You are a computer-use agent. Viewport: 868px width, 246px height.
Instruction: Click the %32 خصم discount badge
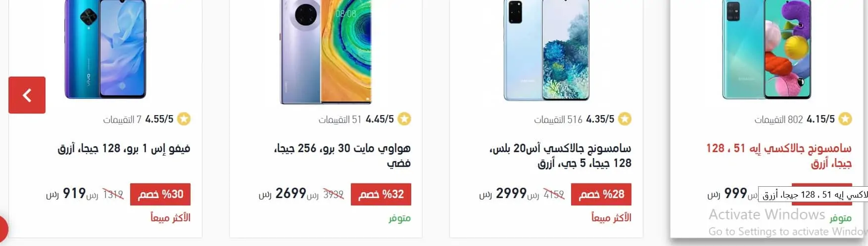[x=381, y=194]
